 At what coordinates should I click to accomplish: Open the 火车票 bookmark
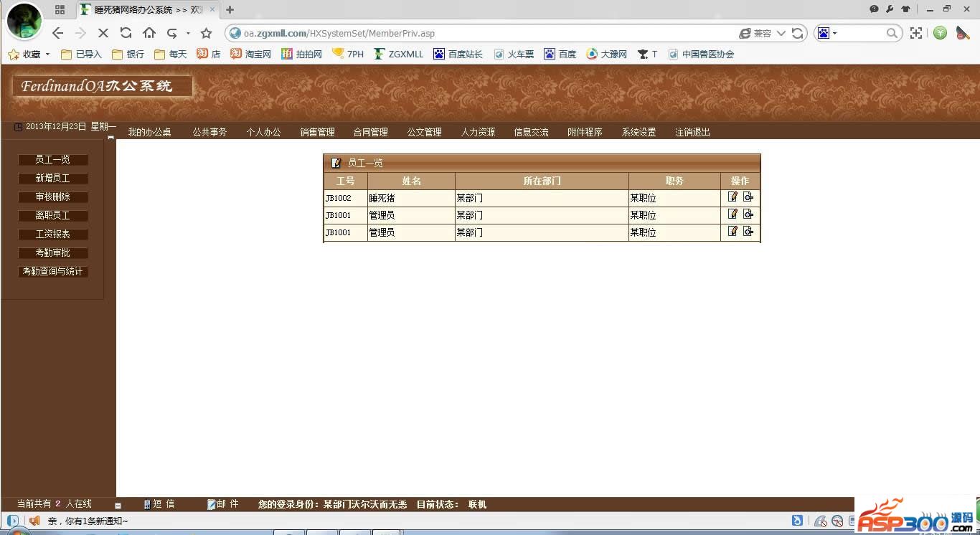click(513, 54)
